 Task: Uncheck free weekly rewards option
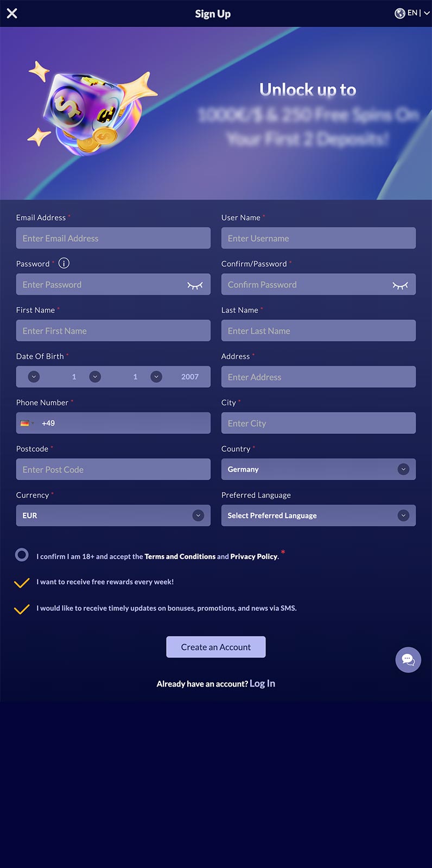(x=22, y=582)
